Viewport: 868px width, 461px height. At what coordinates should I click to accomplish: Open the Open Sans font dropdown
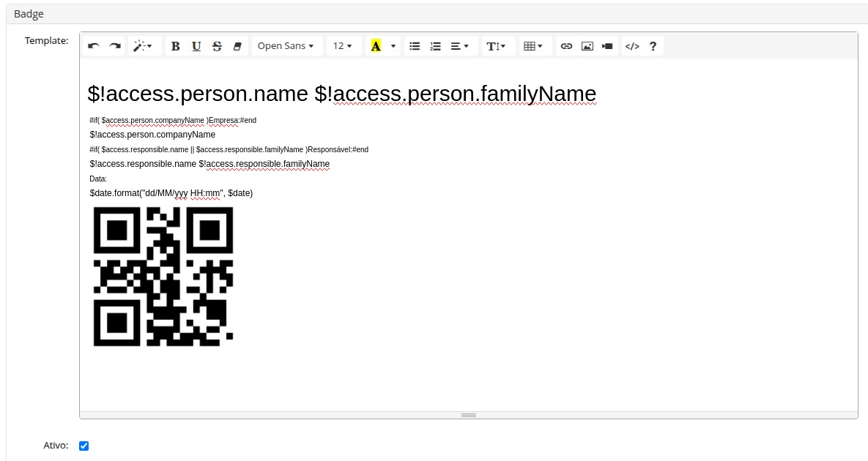pyautogui.click(x=286, y=46)
